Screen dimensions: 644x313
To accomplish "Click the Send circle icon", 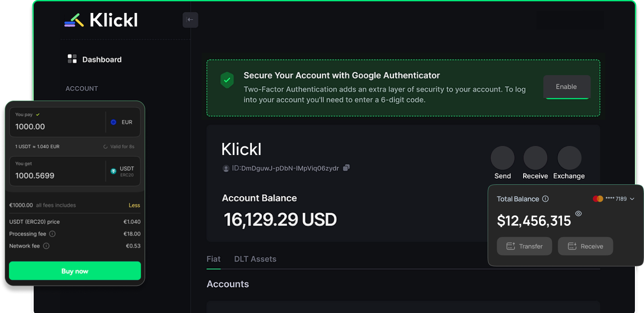I will 502,158.
